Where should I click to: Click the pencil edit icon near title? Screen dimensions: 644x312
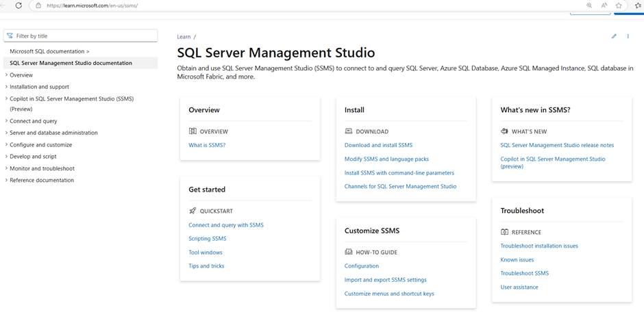point(614,36)
